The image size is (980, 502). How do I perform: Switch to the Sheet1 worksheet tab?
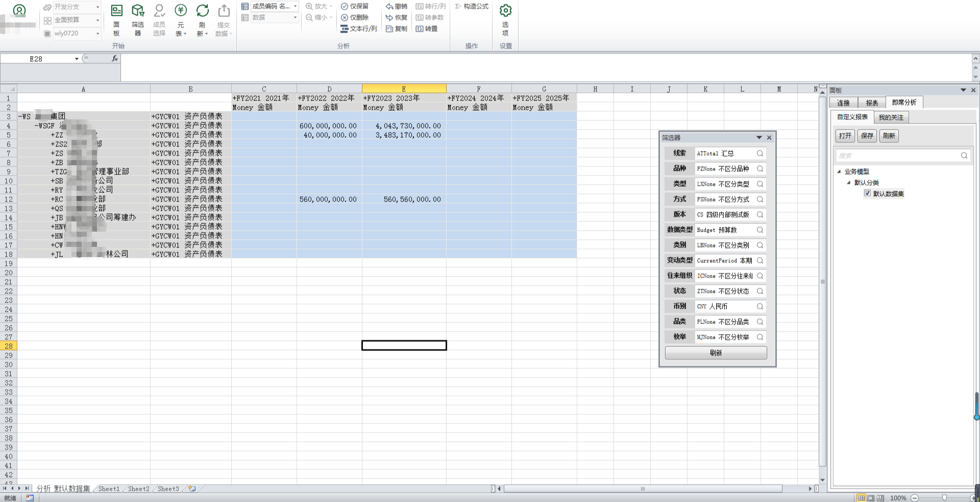point(109,489)
